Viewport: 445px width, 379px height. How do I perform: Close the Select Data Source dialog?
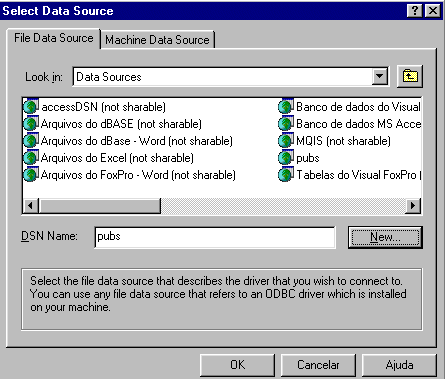[x=433, y=11]
